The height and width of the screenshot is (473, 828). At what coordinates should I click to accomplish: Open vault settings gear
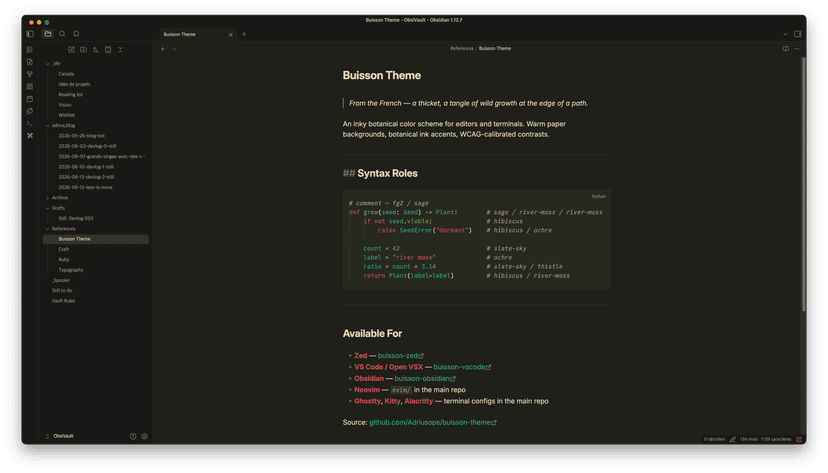tap(145, 437)
